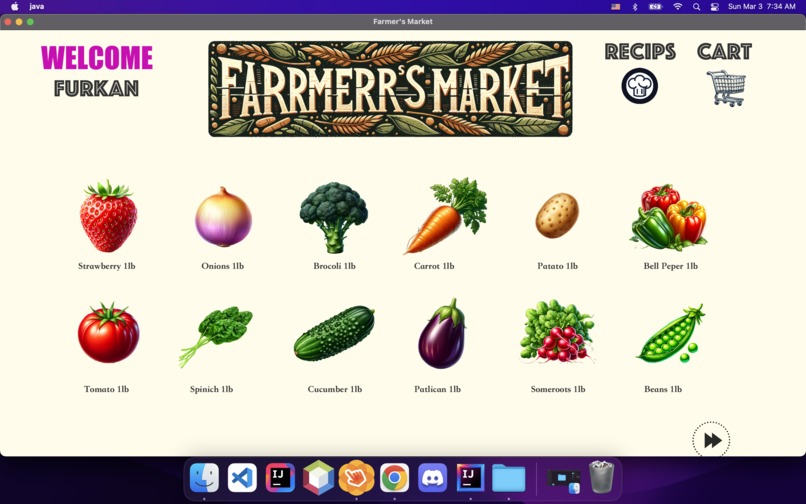This screenshot has height=504, width=806.
Task: Click the eggplant (Patlican) image
Action: click(442, 334)
